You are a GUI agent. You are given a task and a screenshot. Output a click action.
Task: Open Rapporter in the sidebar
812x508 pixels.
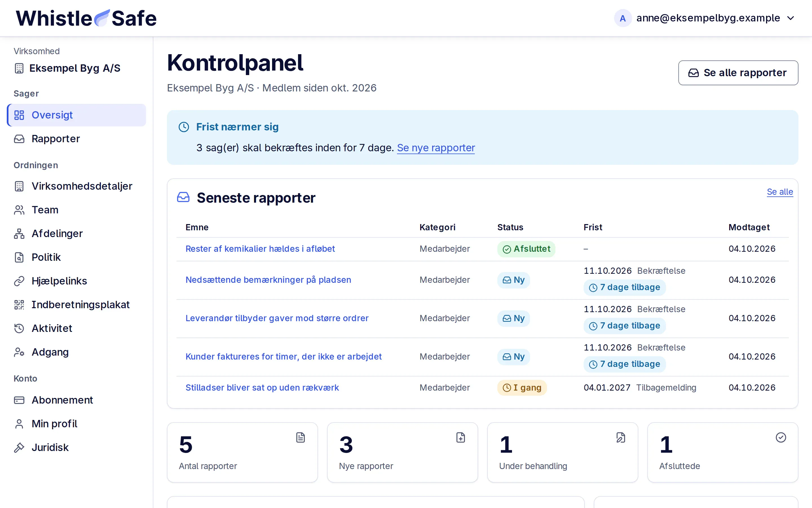click(x=76, y=139)
